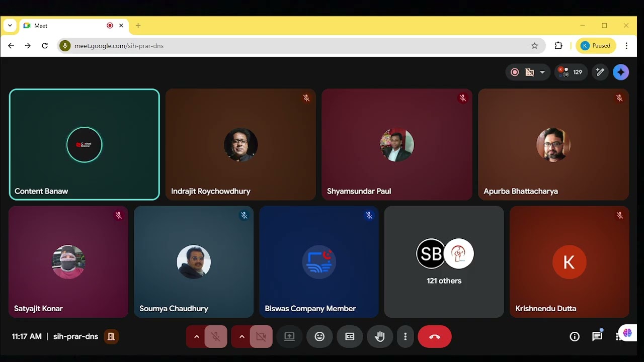Click muted mic icon on Krishnendu Dutta tile
Viewport: 644px width, 362px height.
[620, 215]
